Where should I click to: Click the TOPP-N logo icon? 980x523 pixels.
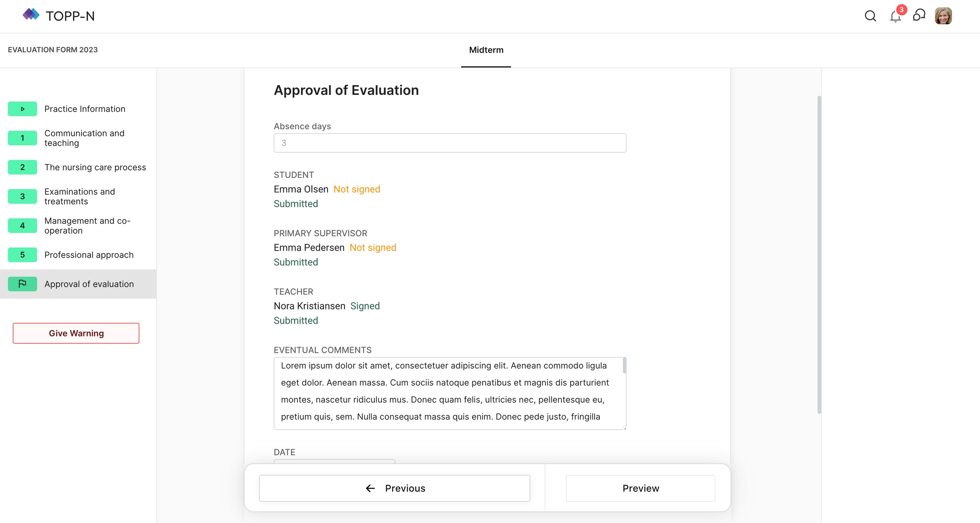tap(31, 15)
